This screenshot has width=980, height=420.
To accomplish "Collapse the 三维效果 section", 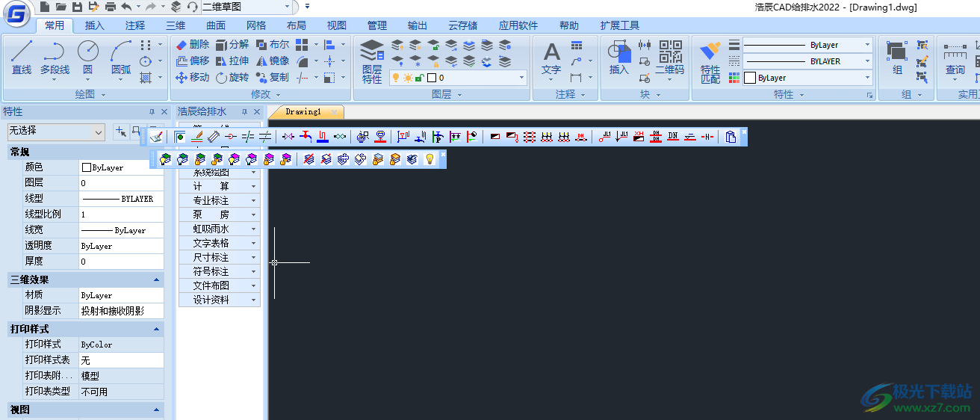I will tap(157, 280).
